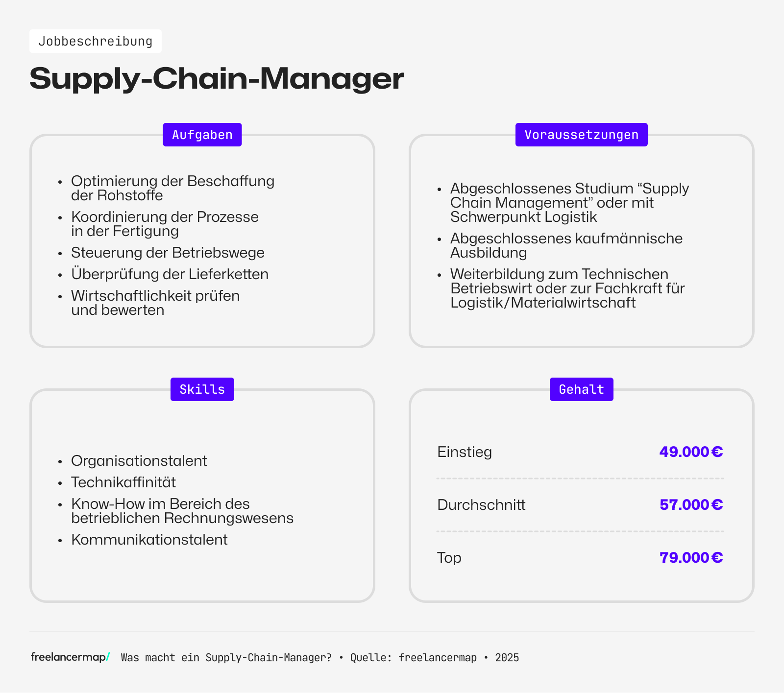Click the 79.000 € Top salary value
Image resolution: width=784 pixels, height=693 pixels.
[x=691, y=557]
